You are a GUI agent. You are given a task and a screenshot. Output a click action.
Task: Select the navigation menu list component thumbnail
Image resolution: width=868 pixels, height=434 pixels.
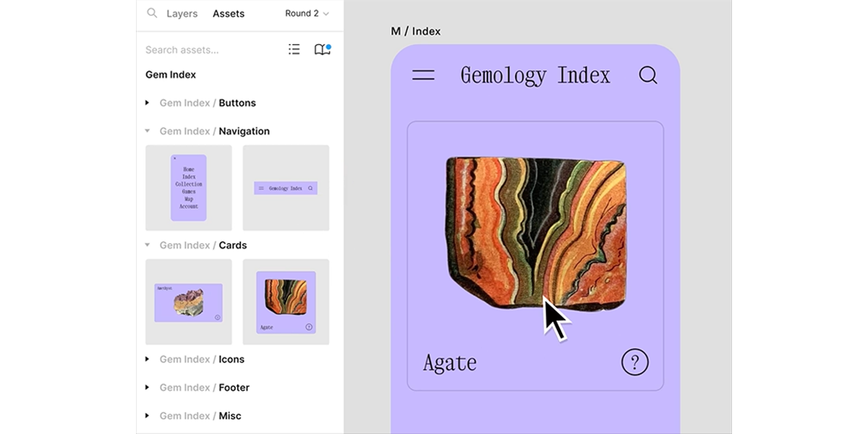[189, 187]
